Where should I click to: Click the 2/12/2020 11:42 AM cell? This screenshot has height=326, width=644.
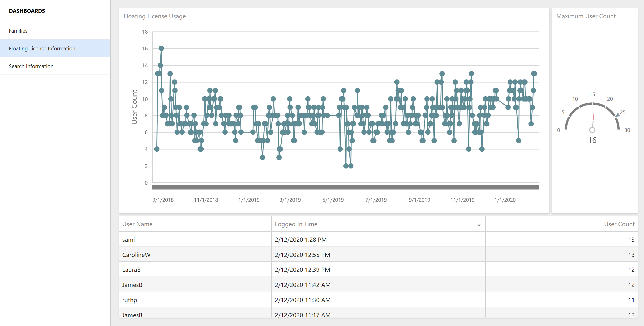pyautogui.click(x=302, y=285)
